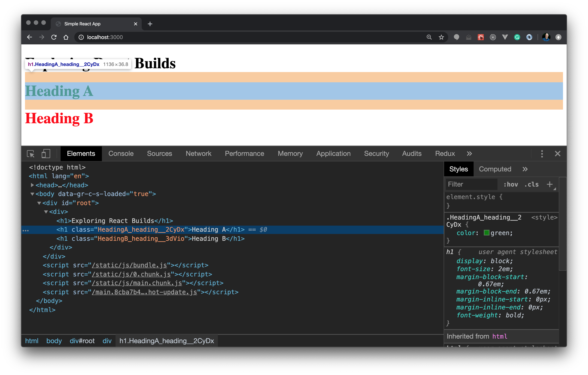The width and height of the screenshot is (588, 375).
Task: Open the Computed styles tab
Action: pyautogui.click(x=495, y=169)
